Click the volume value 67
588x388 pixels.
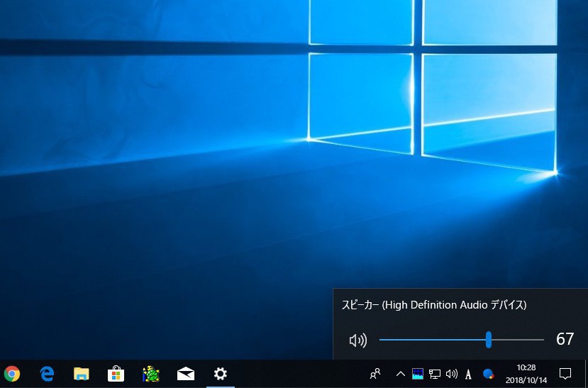pos(565,339)
